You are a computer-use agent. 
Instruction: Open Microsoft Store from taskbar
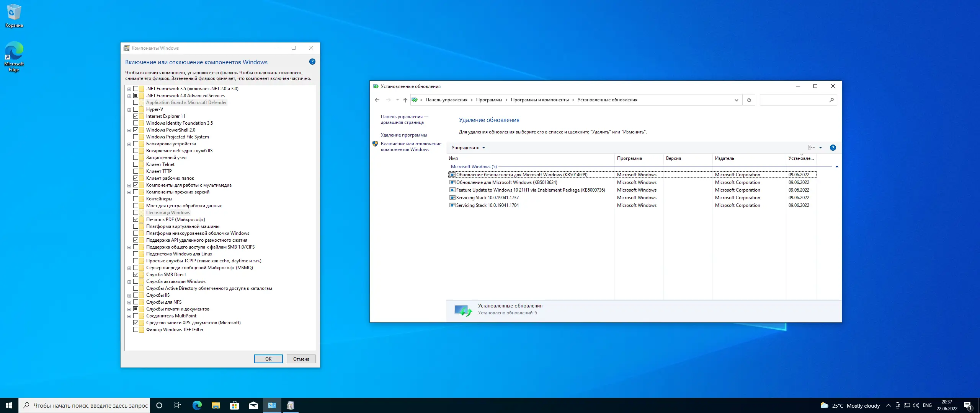234,405
